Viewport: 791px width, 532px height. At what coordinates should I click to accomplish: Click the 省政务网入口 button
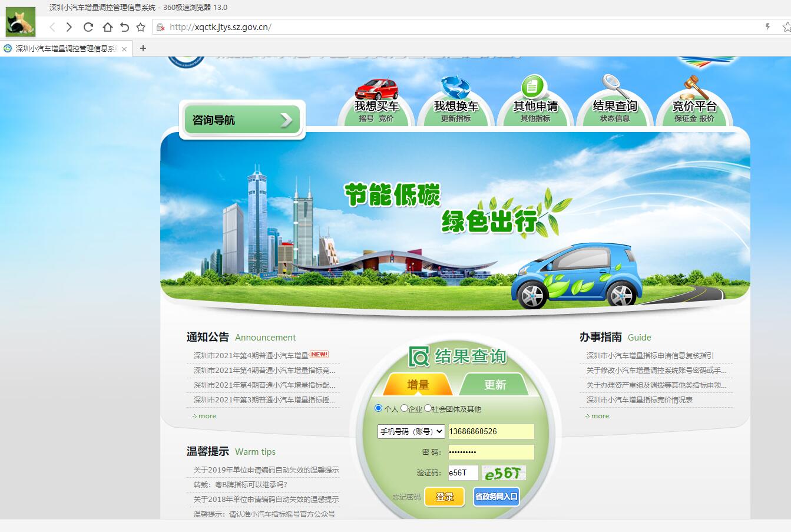point(496,497)
